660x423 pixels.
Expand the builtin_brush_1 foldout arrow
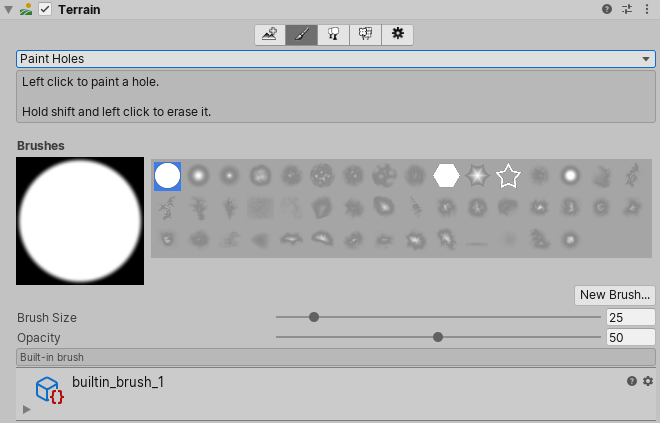[x=27, y=409]
